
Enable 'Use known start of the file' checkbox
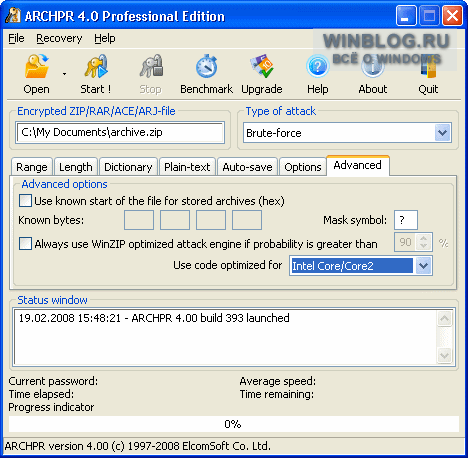[x=25, y=201]
